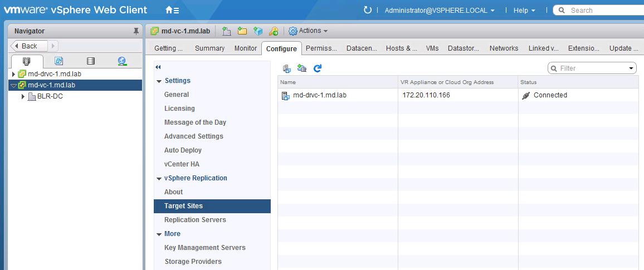Click md-vc-1.md.lab title vCenter icon
Viewport: 644px width, 270px height.
coord(155,31)
